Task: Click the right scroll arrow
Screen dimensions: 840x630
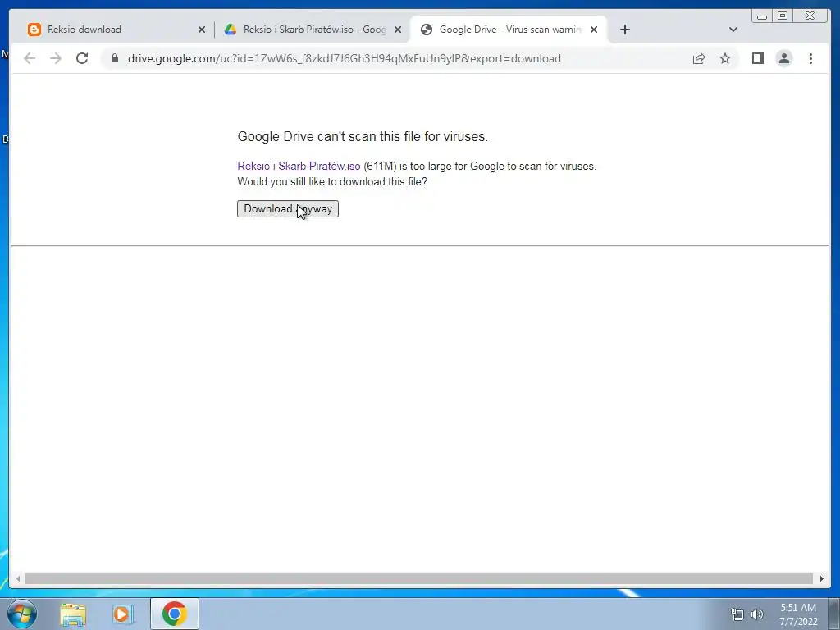Action: 821,578
